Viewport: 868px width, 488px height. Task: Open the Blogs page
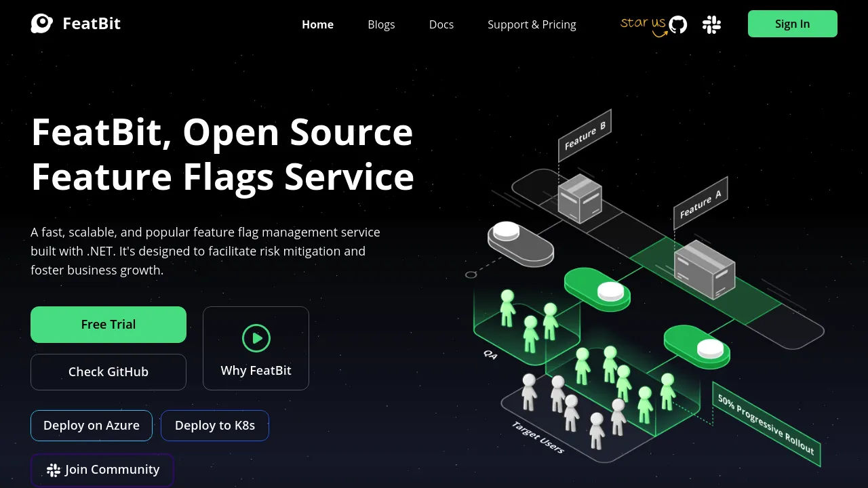381,24
